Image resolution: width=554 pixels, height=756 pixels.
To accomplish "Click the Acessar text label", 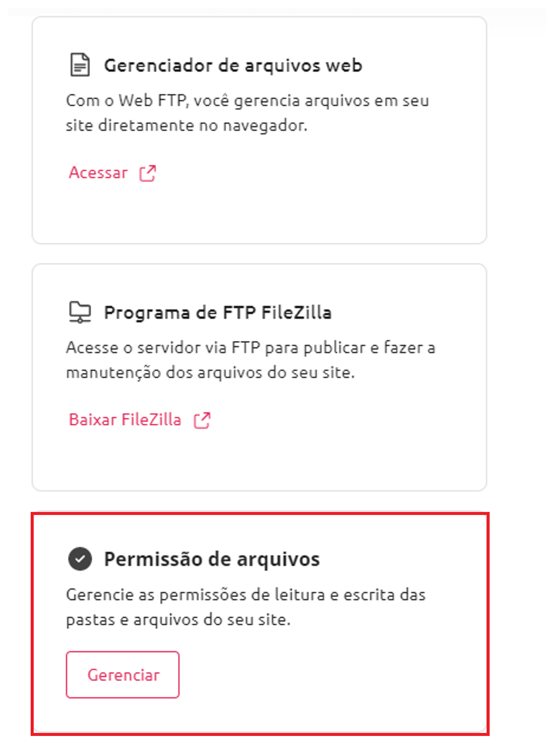I will pyautogui.click(x=98, y=173).
